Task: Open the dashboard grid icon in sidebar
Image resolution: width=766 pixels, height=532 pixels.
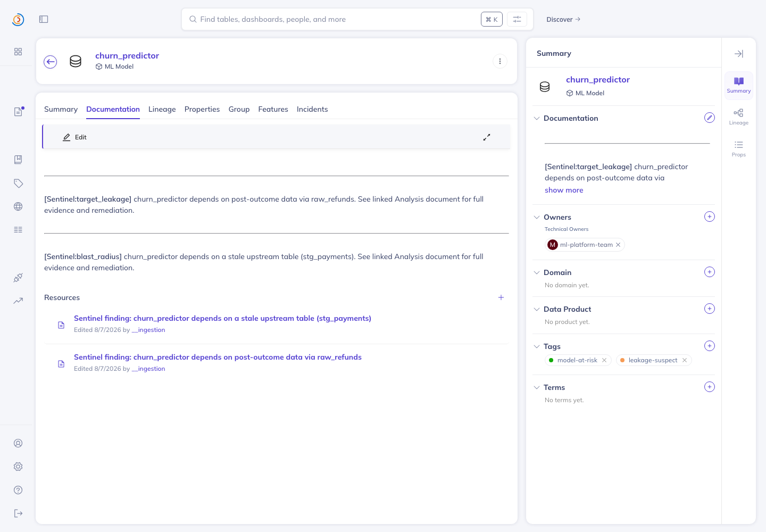Action: click(18, 52)
